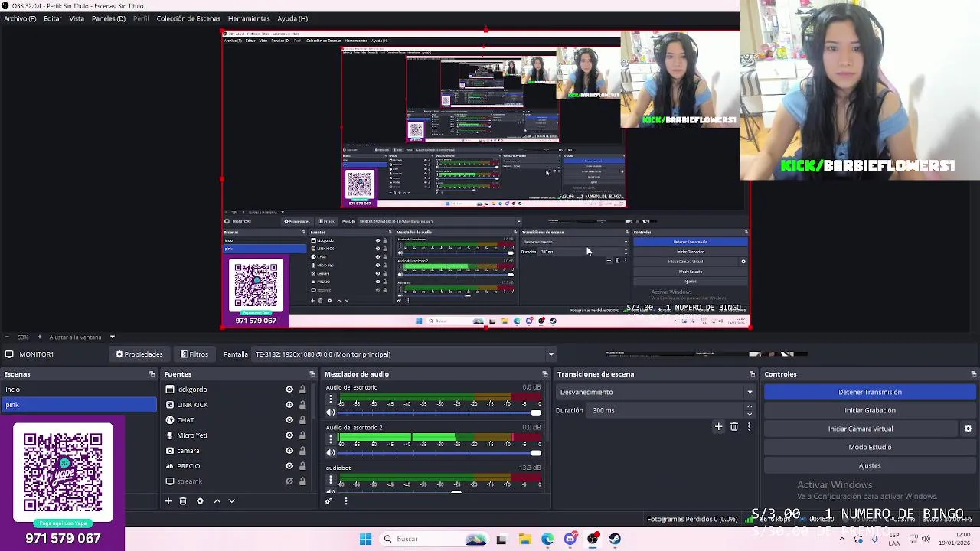
Task: Remove the scene transition with the trash icon
Action: (734, 427)
